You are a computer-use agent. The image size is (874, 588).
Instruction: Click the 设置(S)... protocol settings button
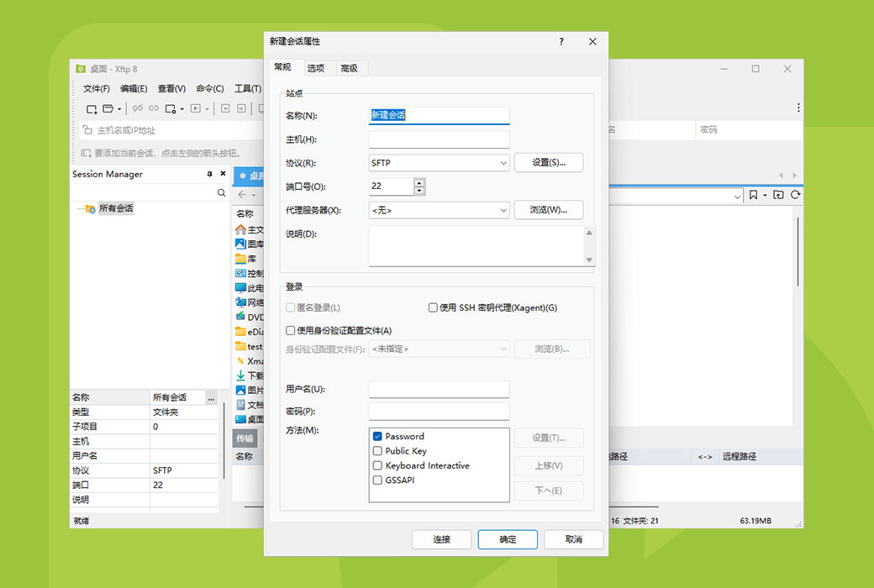[x=549, y=162]
